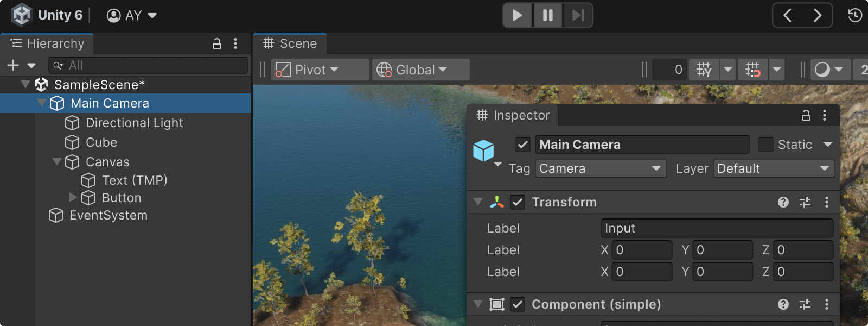
Task: Click the plus create object button
Action: click(13, 66)
